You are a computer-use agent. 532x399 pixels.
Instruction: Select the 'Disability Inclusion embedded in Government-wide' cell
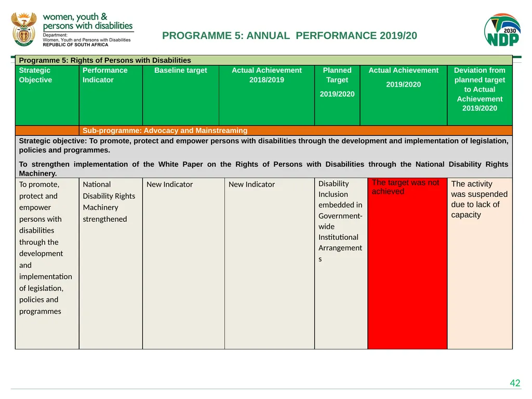[x=341, y=263]
